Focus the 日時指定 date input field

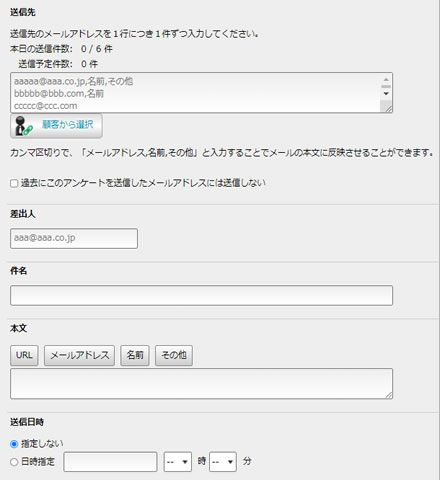[110, 462]
